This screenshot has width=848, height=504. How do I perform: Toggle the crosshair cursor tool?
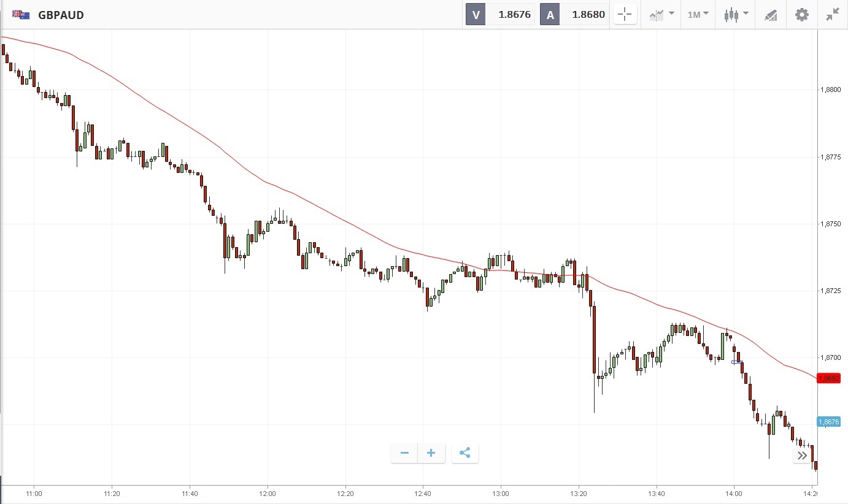[x=625, y=15]
